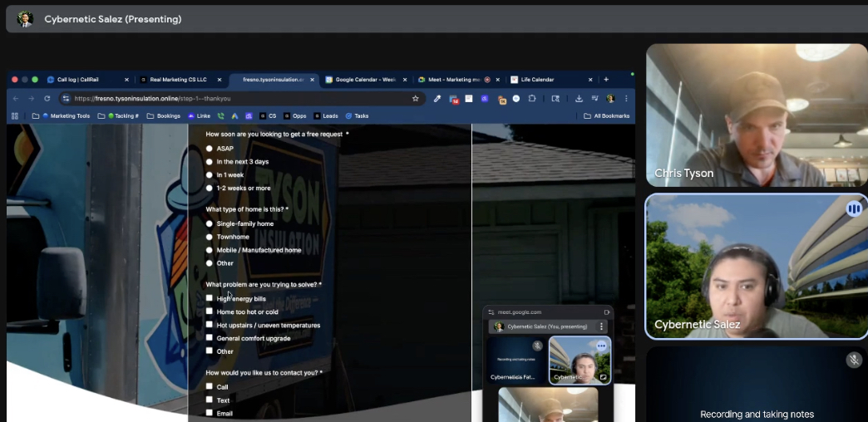Switch to the Call log | CallRail tab
Viewport: 868px width, 422px height.
pos(87,80)
